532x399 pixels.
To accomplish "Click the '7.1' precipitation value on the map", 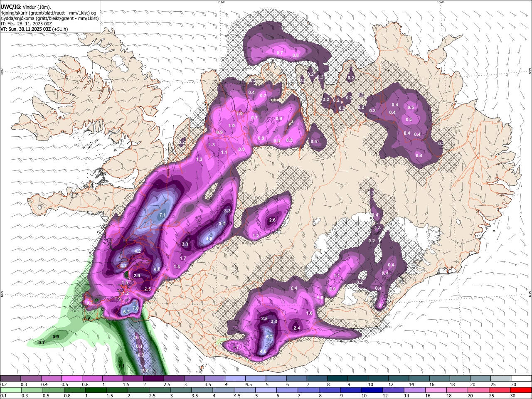I will (x=163, y=215).
